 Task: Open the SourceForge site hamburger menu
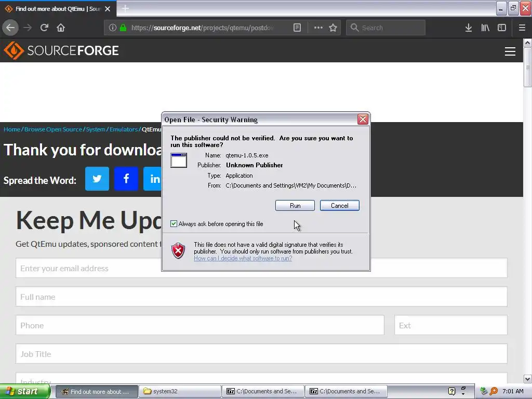[x=510, y=51]
